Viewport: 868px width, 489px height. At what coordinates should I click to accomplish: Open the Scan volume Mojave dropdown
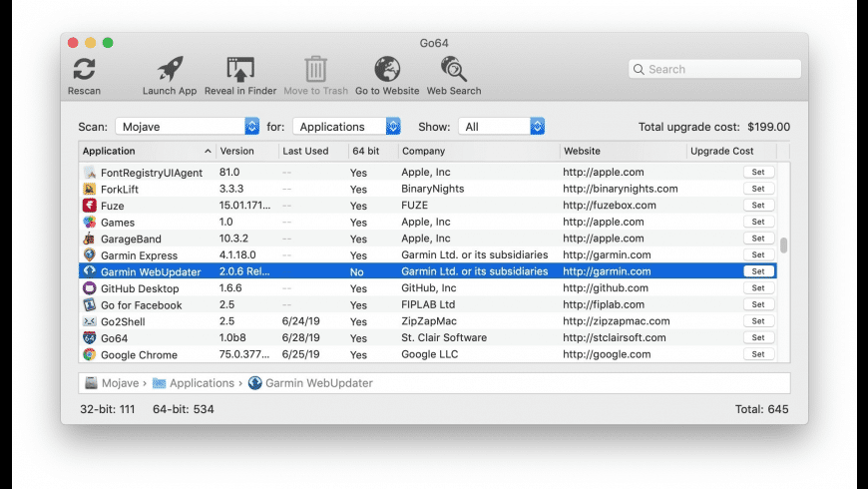click(x=188, y=127)
